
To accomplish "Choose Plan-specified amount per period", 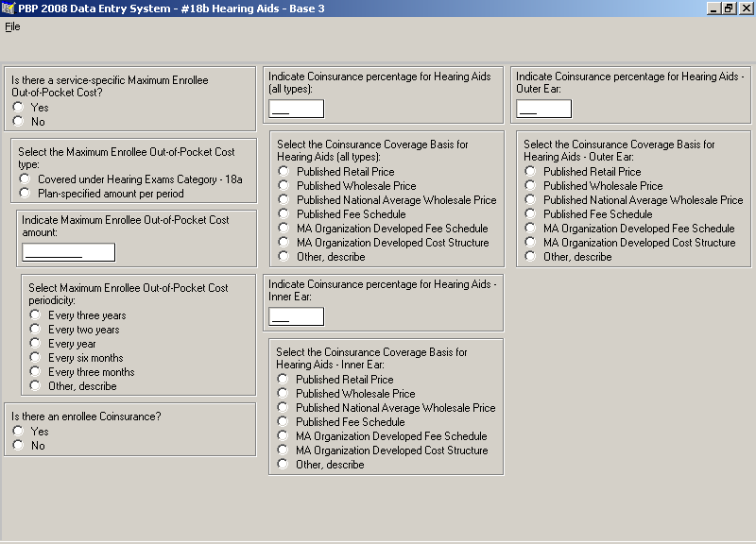I will (x=25, y=193).
